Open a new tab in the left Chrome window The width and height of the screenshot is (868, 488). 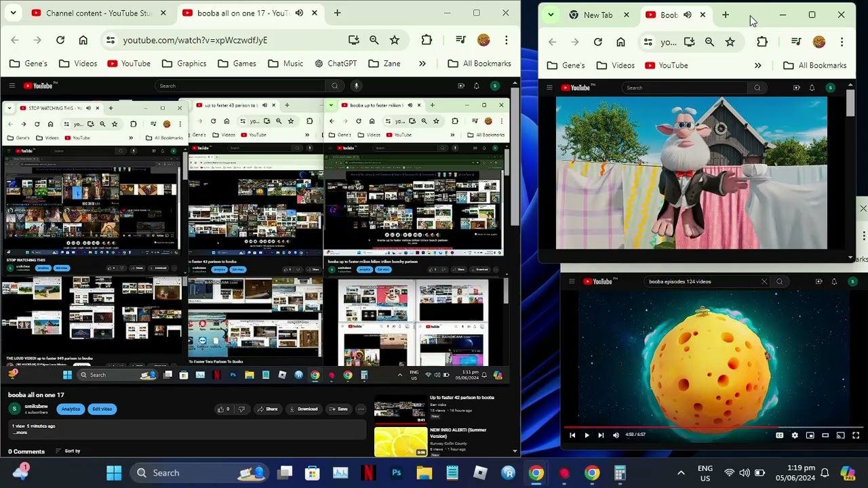tap(337, 13)
